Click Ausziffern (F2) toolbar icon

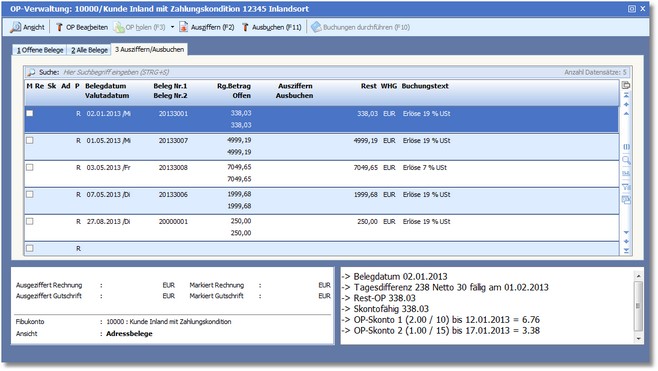click(x=183, y=27)
